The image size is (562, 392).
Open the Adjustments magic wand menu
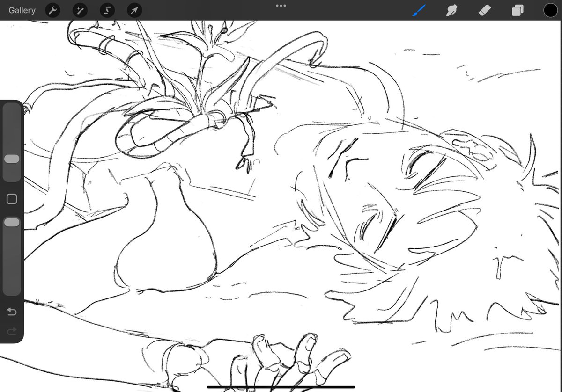pyautogui.click(x=80, y=10)
